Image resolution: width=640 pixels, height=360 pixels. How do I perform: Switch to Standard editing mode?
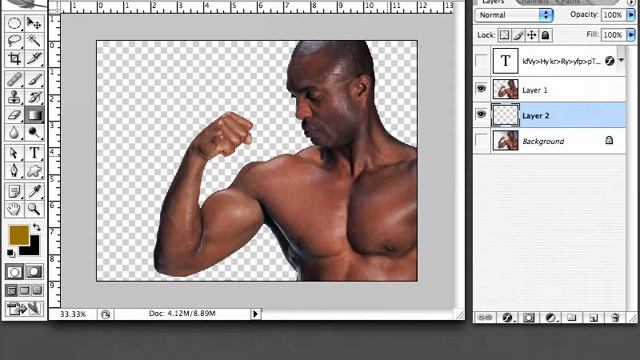(x=14, y=271)
